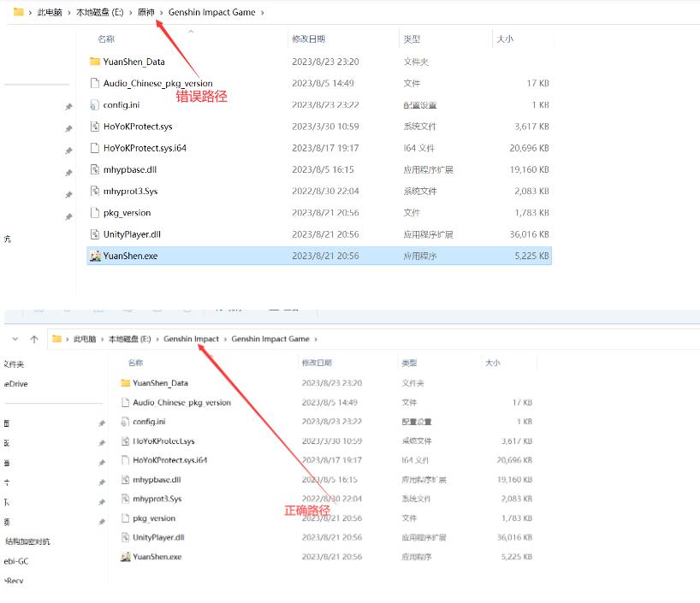Open the YuanShen_Data folder icon in top window
Viewport: 700px width, 603px height.
(95, 62)
